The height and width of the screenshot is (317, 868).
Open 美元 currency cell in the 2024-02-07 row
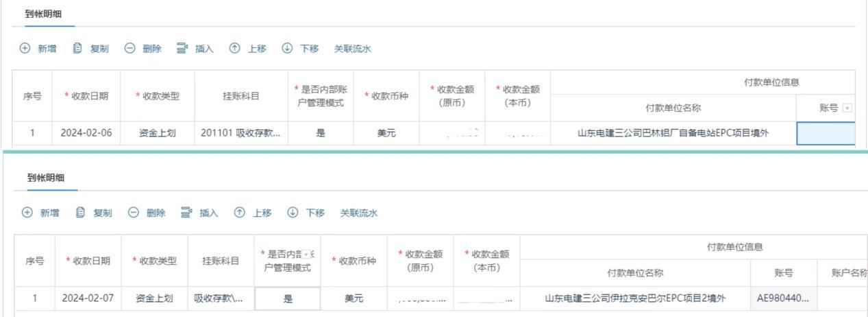(354, 298)
